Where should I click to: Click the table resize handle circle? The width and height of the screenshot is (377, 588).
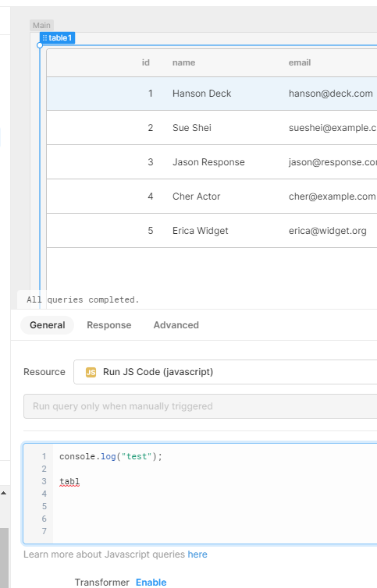pos(40,45)
